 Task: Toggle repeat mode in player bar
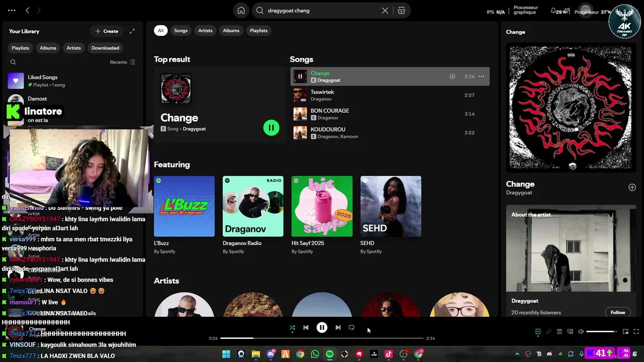[x=352, y=328]
